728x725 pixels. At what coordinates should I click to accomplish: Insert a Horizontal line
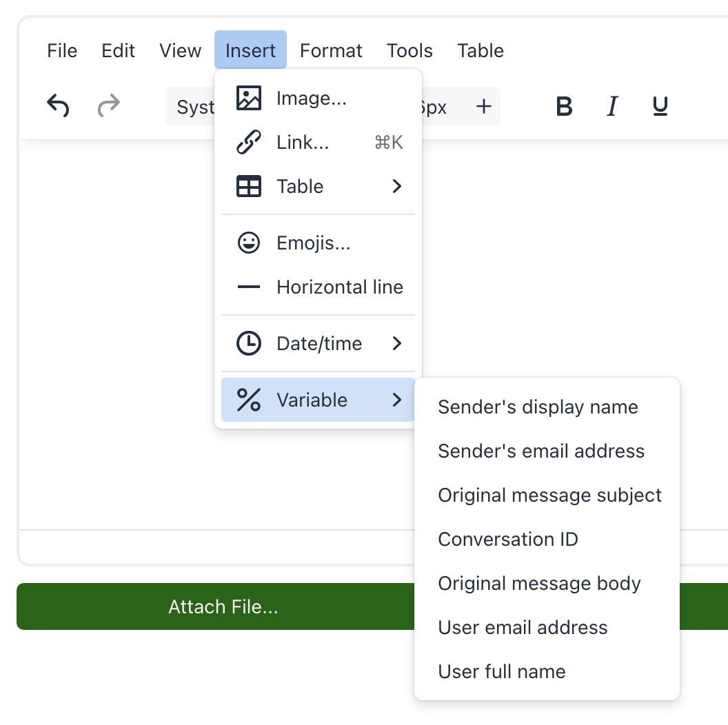pyautogui.click(x=318, y=287)
